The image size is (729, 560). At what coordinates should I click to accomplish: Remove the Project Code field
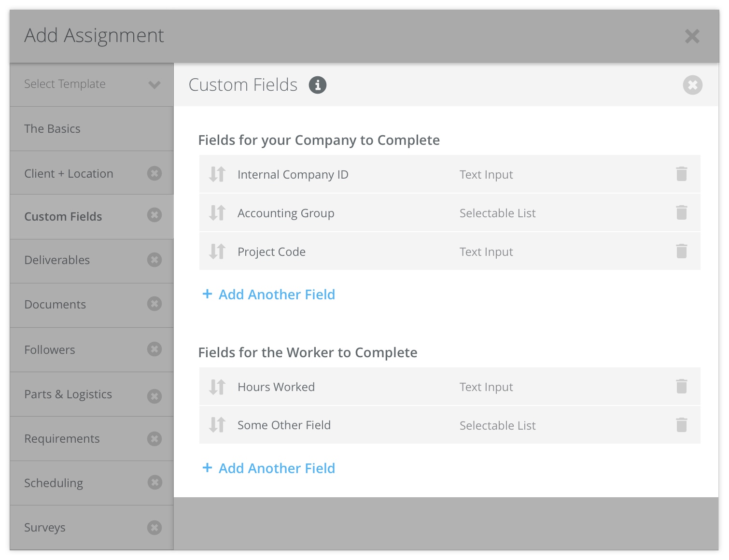coord(681,251)
